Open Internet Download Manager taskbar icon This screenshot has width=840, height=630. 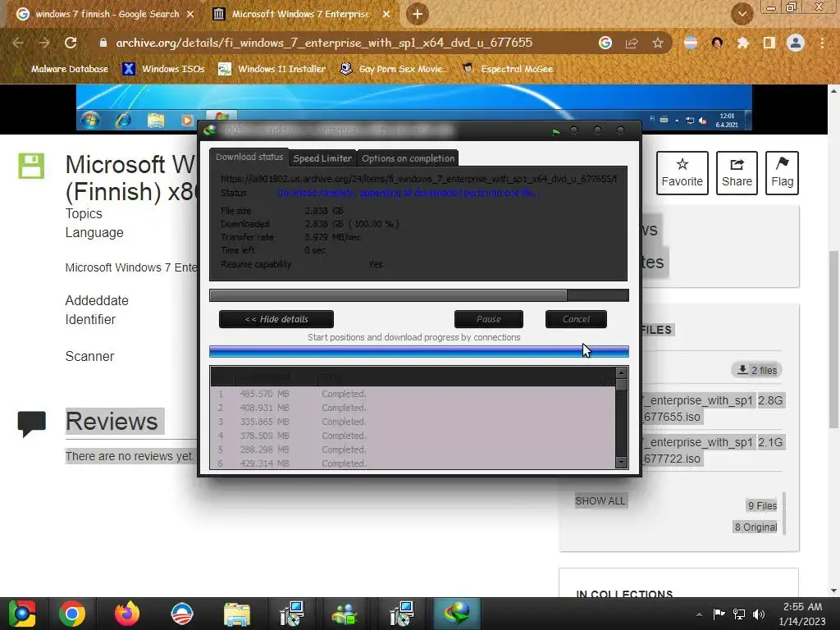coord(456,614)
